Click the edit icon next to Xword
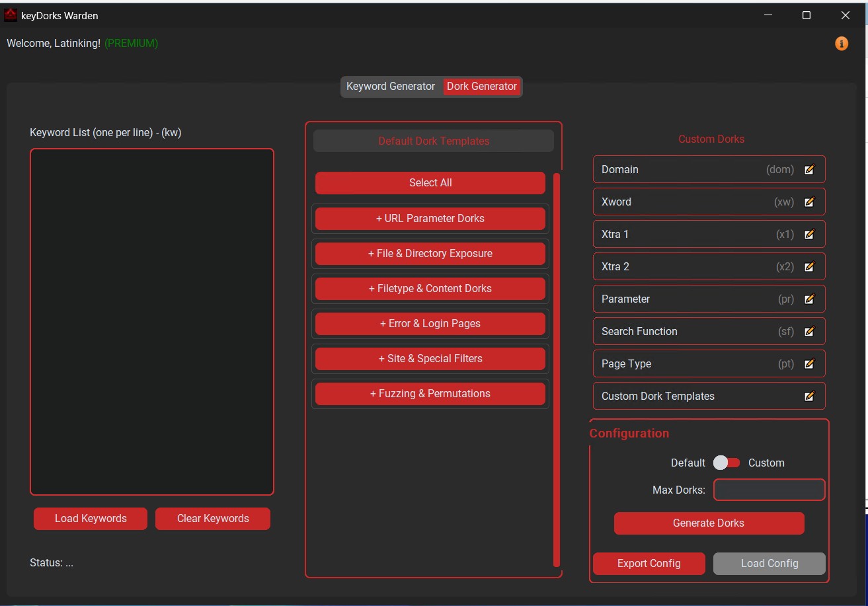The width and height of the screenshot is (868, 606). point(809,202)
